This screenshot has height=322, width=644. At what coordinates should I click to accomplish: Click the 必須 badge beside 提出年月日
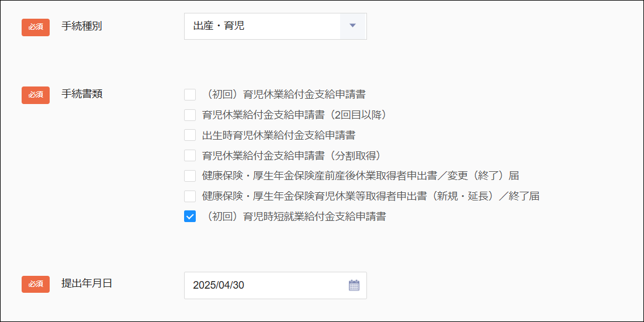[36, 284]
